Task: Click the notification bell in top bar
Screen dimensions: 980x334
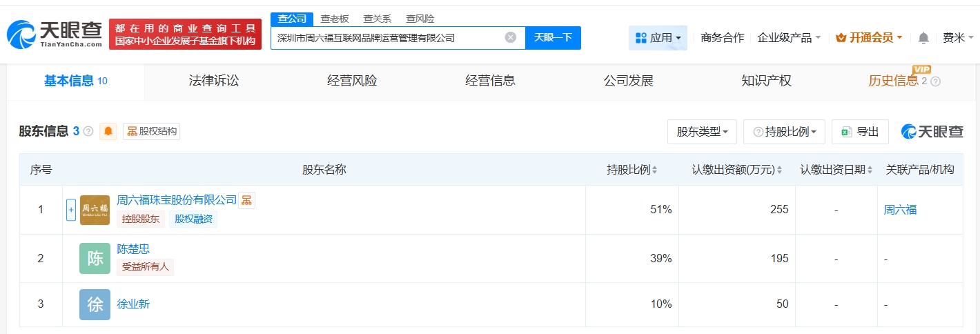Action: (923, 38)
